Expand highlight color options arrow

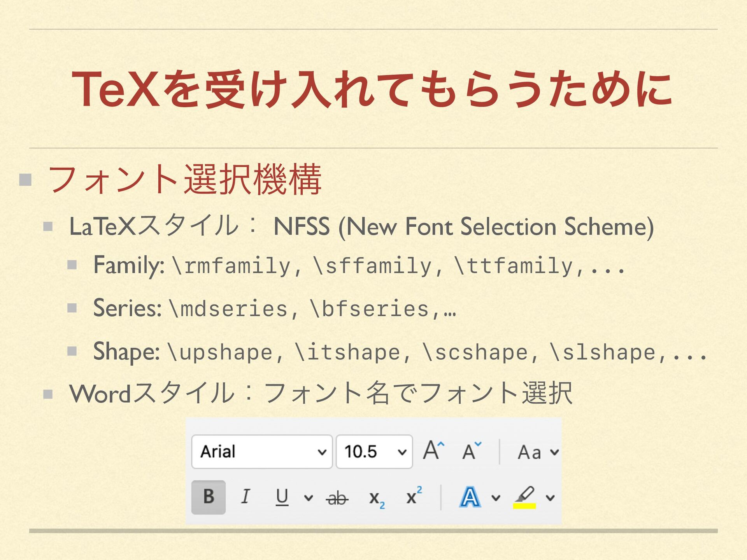click(550, 497)
